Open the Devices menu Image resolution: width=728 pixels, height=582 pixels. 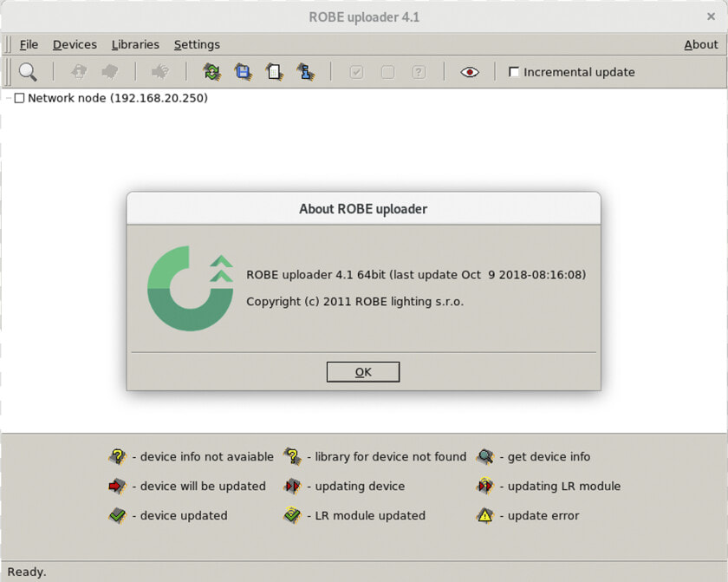coord(75,44)
